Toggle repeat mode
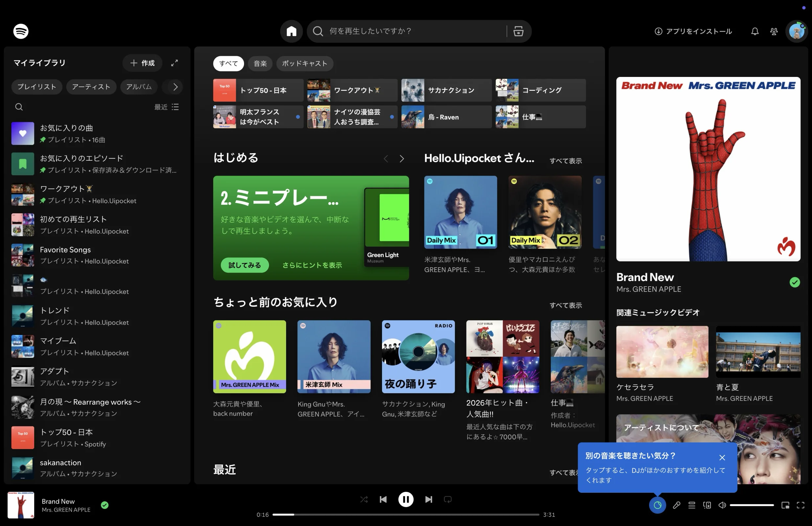The image size is (812, 526). point(448,499)
